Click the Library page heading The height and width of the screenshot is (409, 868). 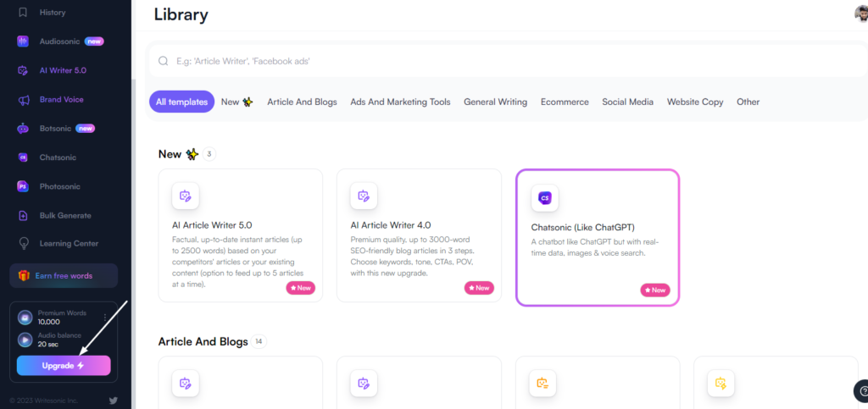click(181, 14)
